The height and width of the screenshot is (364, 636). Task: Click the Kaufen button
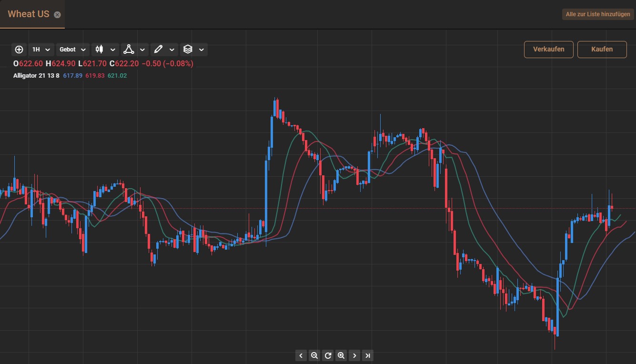602,49
